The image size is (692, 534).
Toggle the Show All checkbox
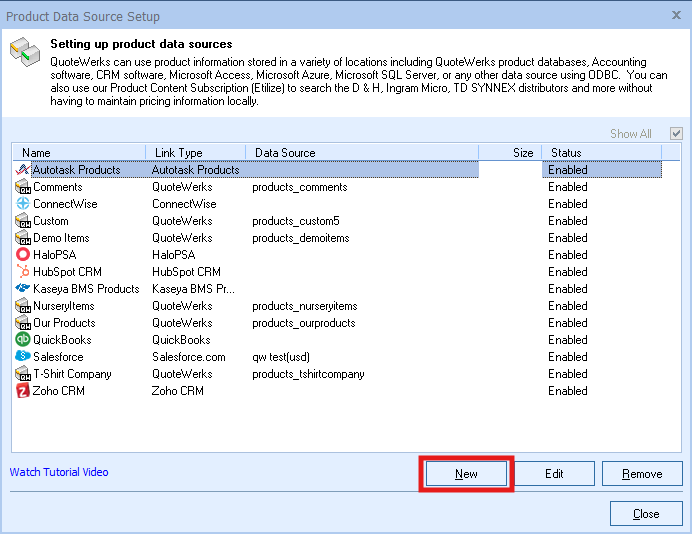677,134
